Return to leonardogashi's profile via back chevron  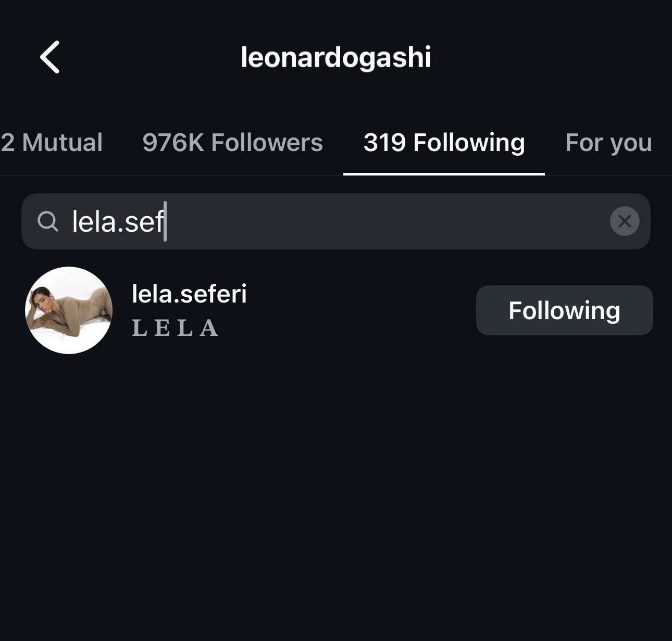point(50,57)
